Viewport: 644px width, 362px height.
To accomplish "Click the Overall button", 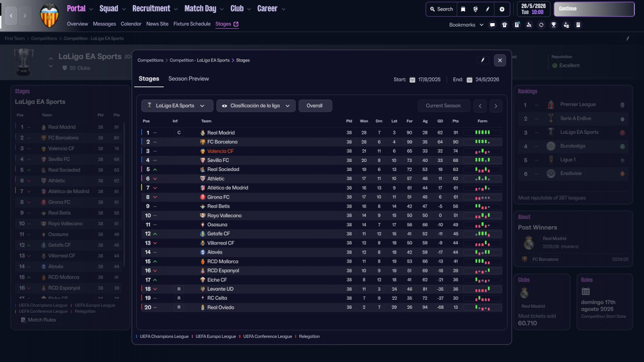I will point(315,106).
